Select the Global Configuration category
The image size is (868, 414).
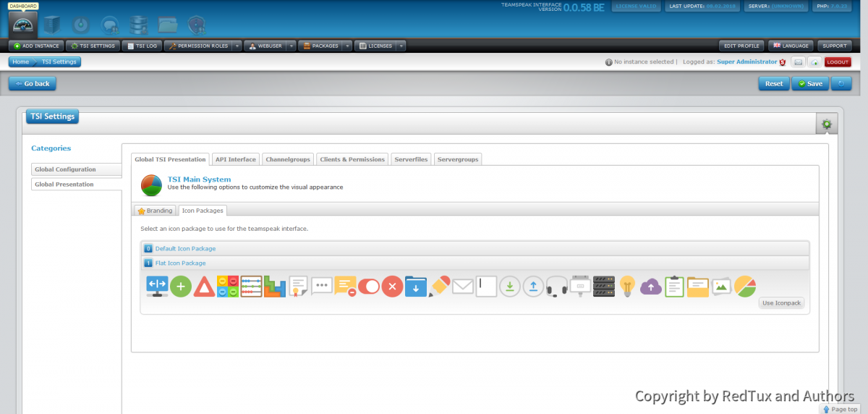click(x=76, y=169)
